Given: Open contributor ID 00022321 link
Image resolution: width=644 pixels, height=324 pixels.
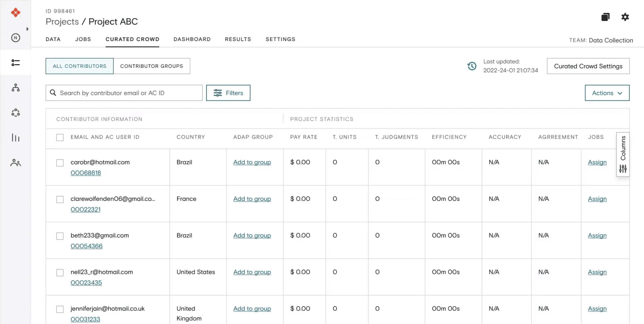Looking at the screenshot, I should (85, 209).
